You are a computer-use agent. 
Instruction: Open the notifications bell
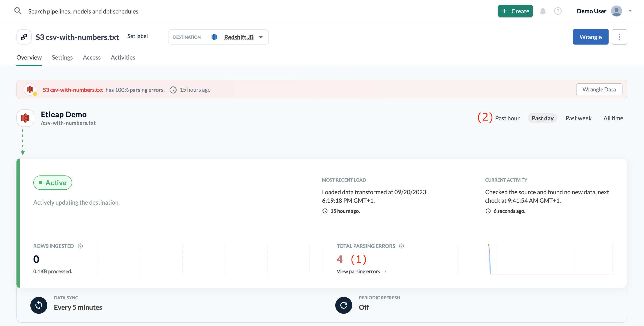tap(543, 11)
